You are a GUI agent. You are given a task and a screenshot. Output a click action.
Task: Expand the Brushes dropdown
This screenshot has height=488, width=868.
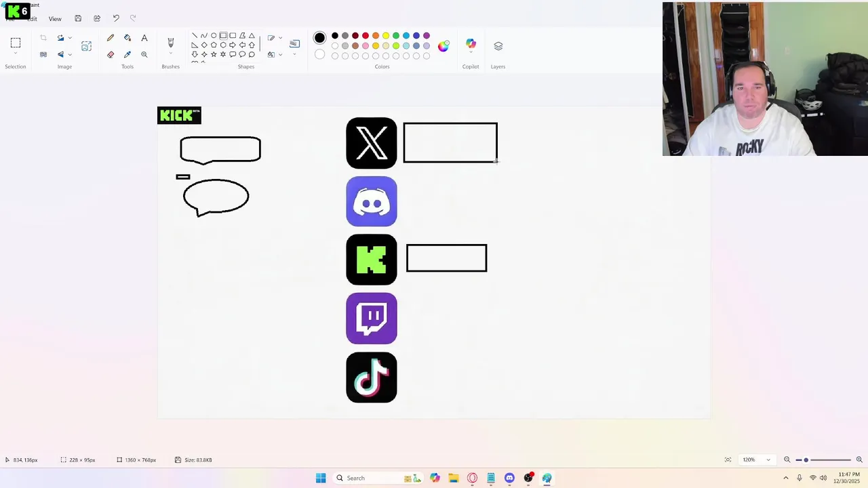tap(171, 54)
